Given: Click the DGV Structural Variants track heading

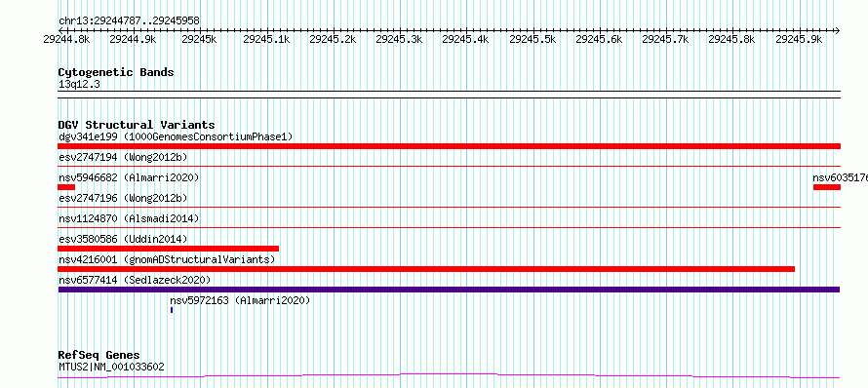Looking at the screenshot, I should tap(137, 125).
